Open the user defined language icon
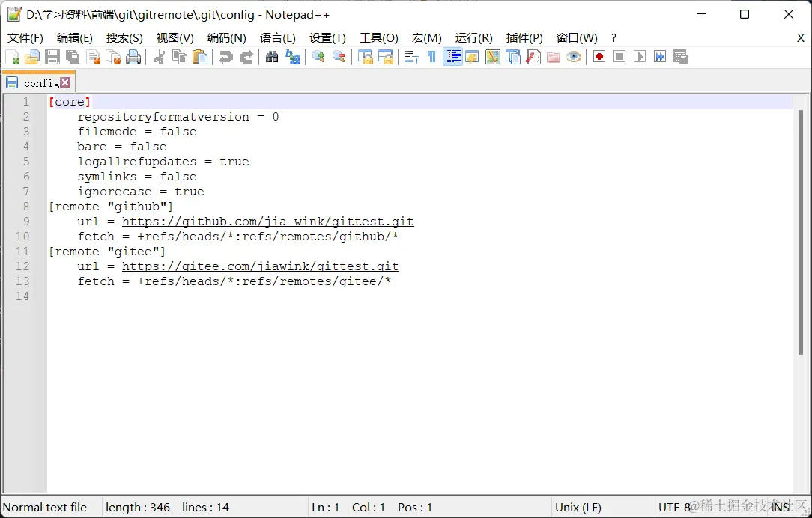The height and width of the screenshot is (518, 812). [x=472, y=57]
